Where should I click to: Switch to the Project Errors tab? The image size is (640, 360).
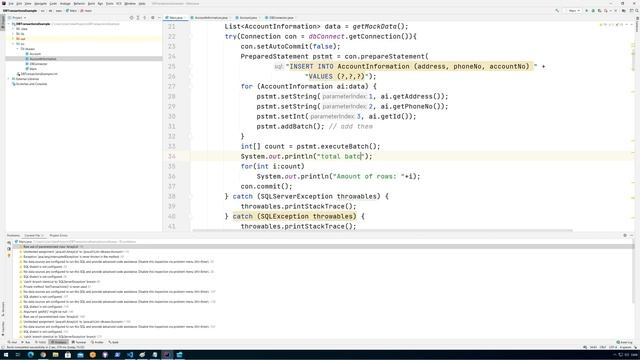click(x=58, y=236)
